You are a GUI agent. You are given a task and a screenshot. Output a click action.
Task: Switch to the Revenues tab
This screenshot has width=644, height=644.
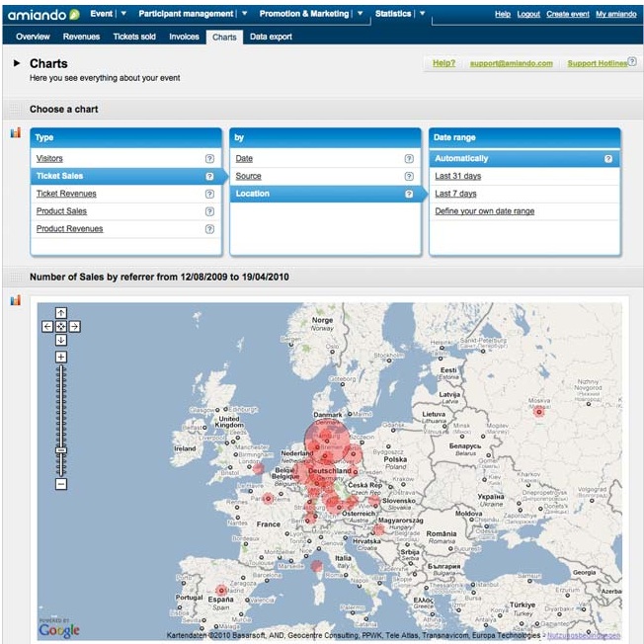[81, 37]
